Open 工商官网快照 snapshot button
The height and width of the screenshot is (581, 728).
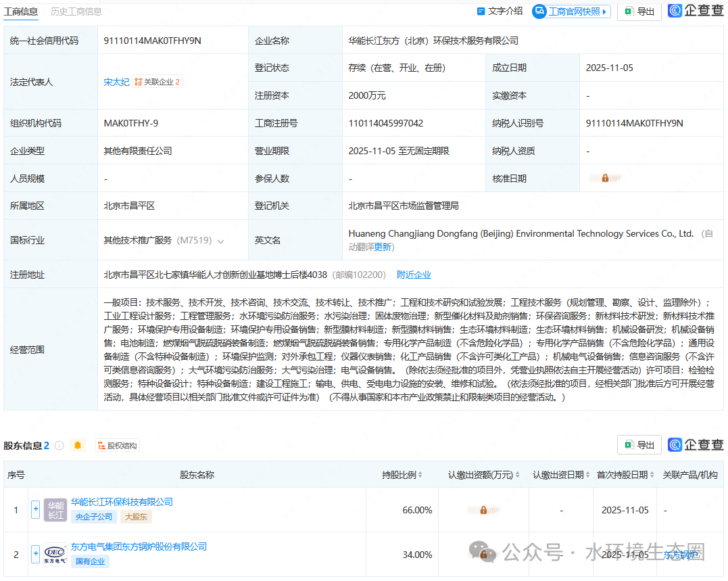[571, 11]
